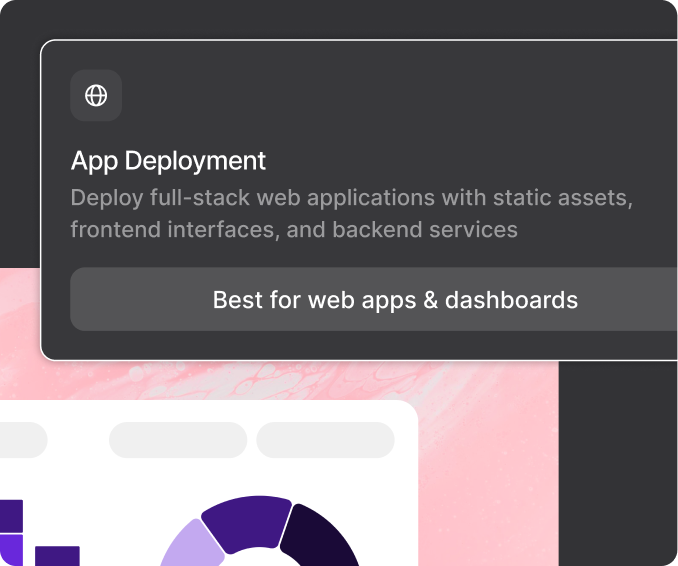Click the cut-off gray pill at left edge
This screenshot has height=566, width=678.
20,440
